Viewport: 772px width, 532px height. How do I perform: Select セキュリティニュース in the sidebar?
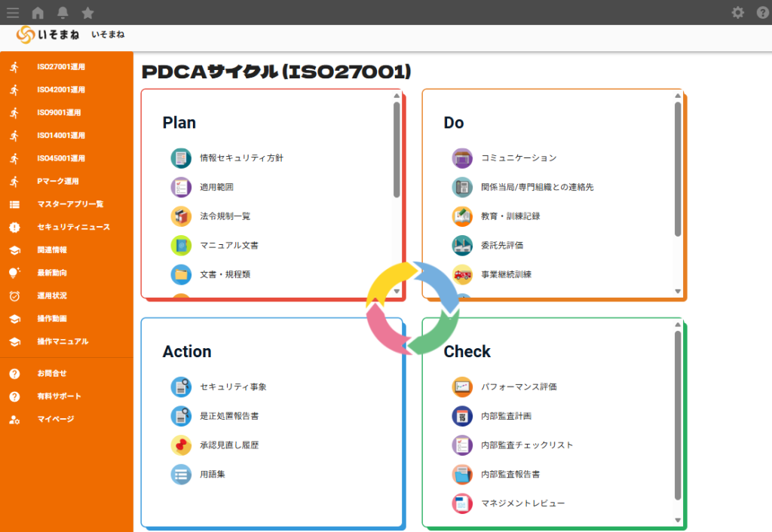coord(73,227)
